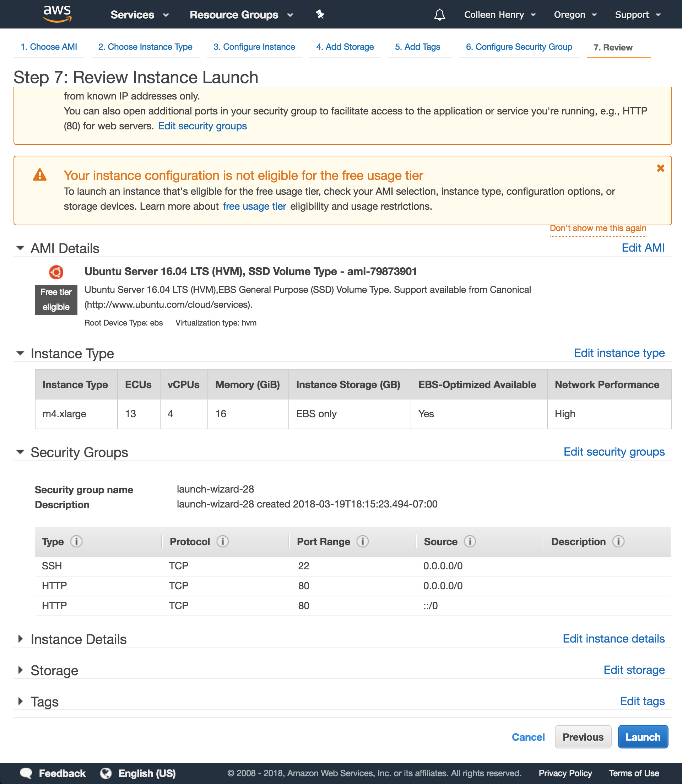This screenshot has width=682, height=784.
Task: Click info icon next to Port Range
Action: 363,542
